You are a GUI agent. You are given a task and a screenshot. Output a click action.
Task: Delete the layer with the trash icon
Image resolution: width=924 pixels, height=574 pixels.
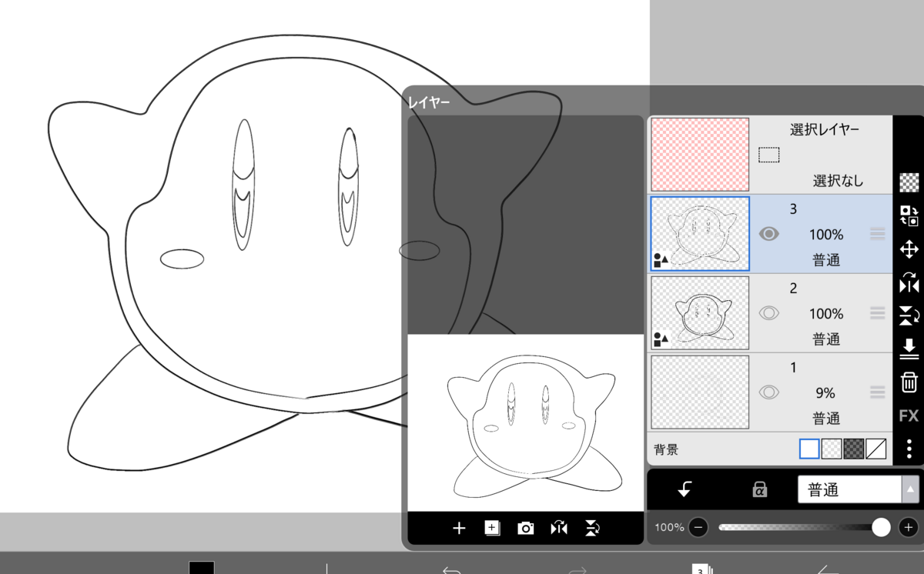click(x=909, y=382)
